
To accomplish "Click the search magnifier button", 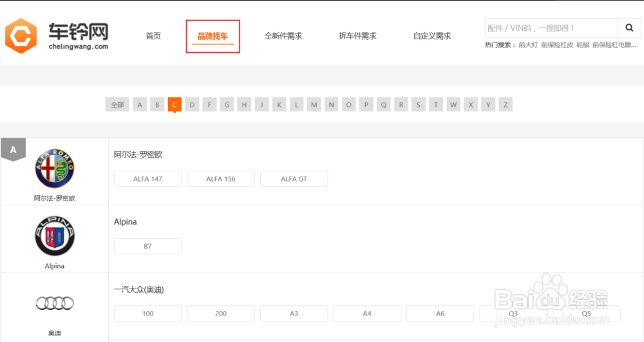I will coord(629,28).
